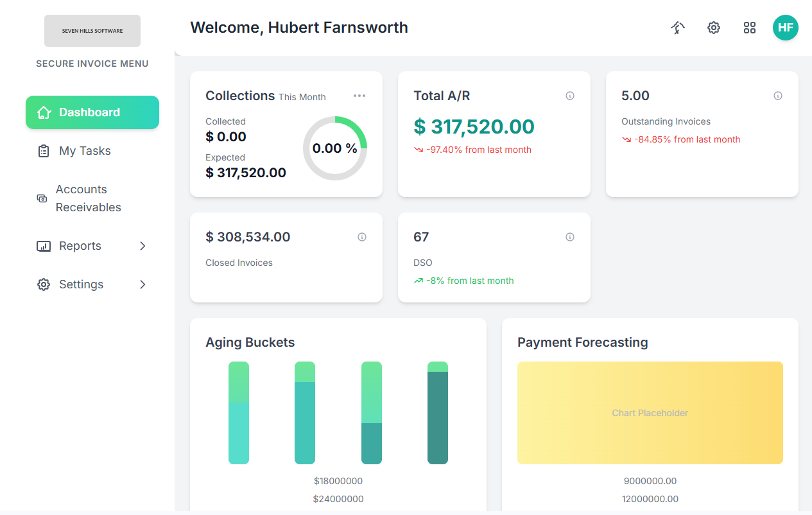This screenshot has width=812, height=515.
Task: Click the Seven Hills Software logo
Action: pyautogui.click(x=92, y=31)
